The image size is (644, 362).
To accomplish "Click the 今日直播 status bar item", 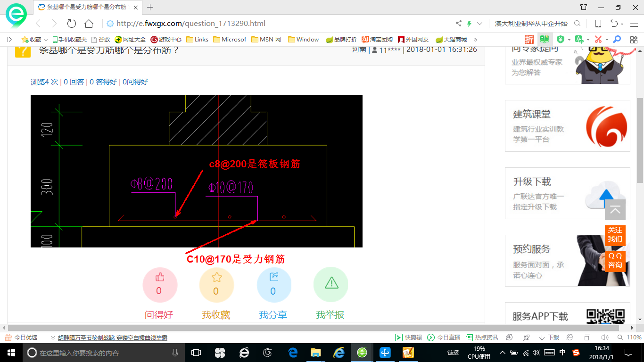I will (444, 337).
